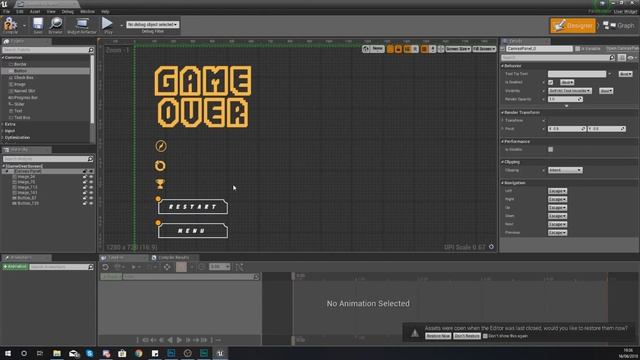The width and height of the screenshot is (640, 360).
Task: Open the Asset menu
Action: (x=35, y=11)
